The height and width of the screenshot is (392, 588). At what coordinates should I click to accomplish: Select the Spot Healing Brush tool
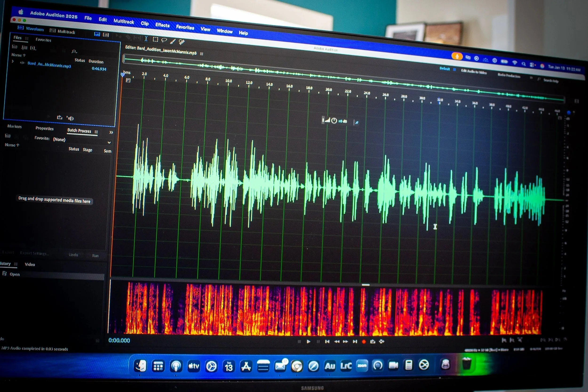pyautogui.click(x=182, y=42)
